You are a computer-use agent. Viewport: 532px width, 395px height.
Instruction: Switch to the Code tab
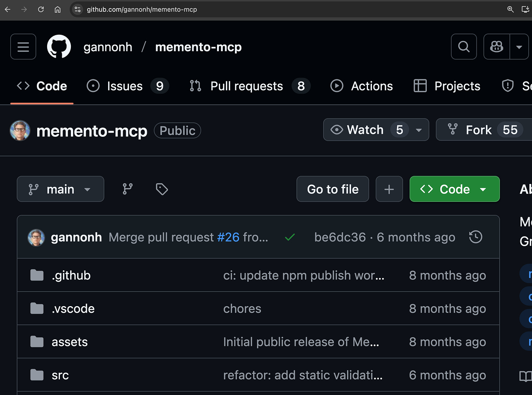click(42, 86)
